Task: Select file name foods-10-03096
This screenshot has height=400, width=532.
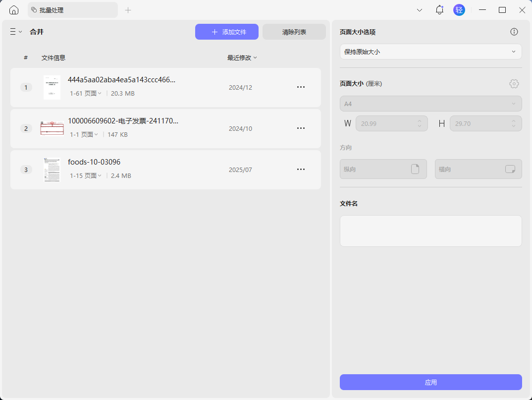Action: [x=94, y=162]
